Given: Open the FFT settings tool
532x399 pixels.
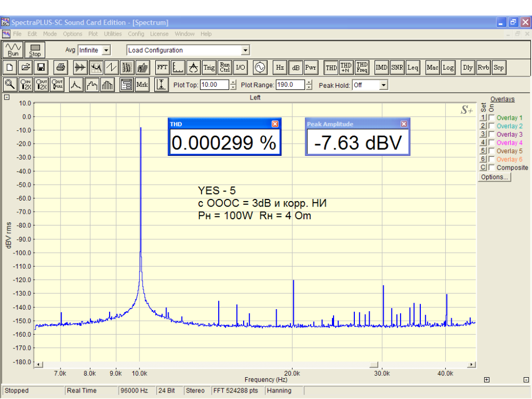Looking at the screenshot, I should [x=162, y=68].
